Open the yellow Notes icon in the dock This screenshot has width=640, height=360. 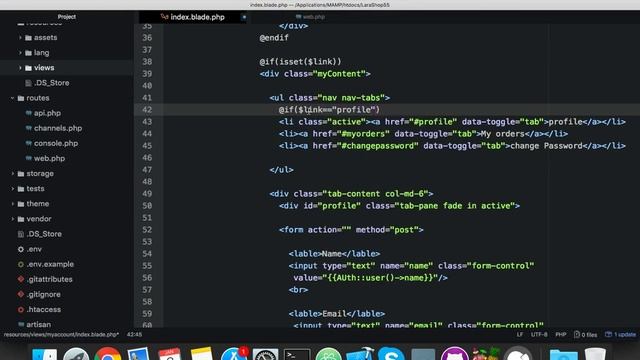pos(202,355)
